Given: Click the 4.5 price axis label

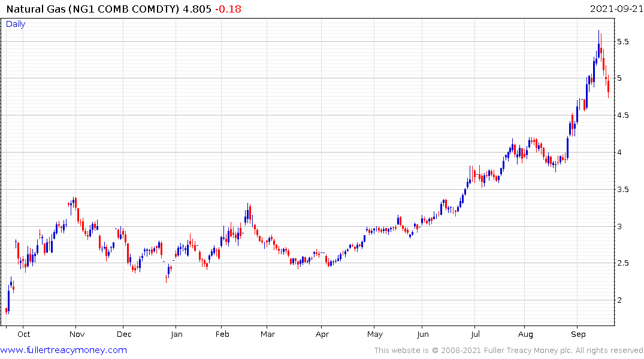Looking at the screenshot, I should [x=623, y=115].
